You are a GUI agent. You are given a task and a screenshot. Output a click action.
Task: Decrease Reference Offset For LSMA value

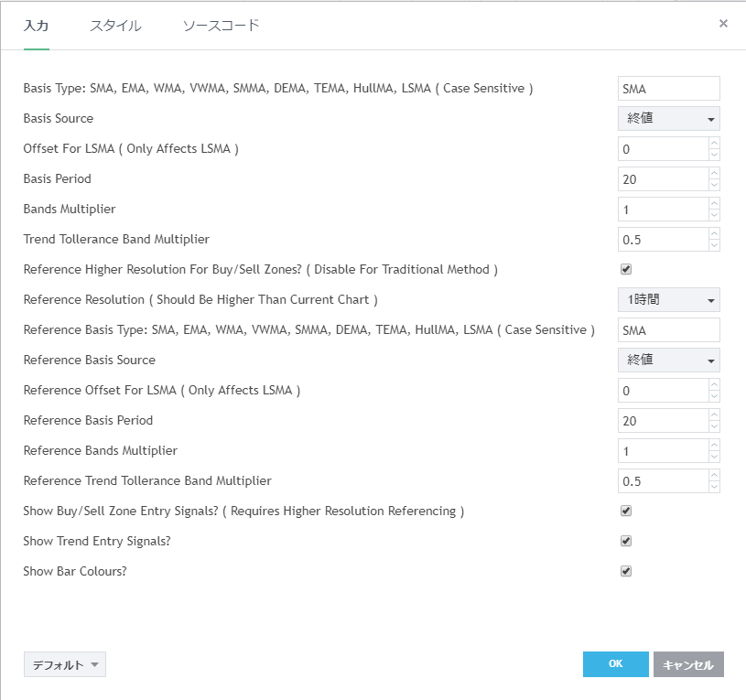(714, 396)
